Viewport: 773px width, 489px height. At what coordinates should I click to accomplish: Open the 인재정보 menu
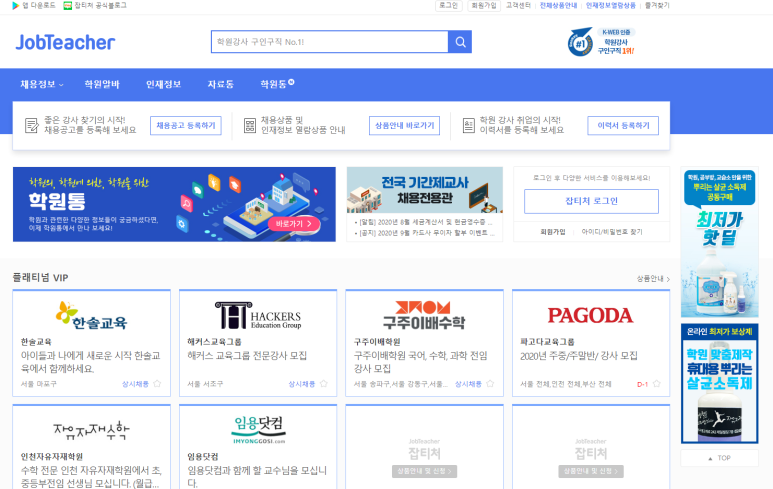point(164,84)
